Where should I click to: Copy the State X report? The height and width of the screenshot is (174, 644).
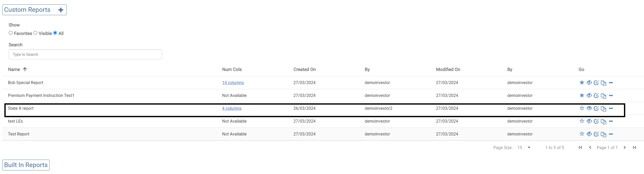click(603, 108)
